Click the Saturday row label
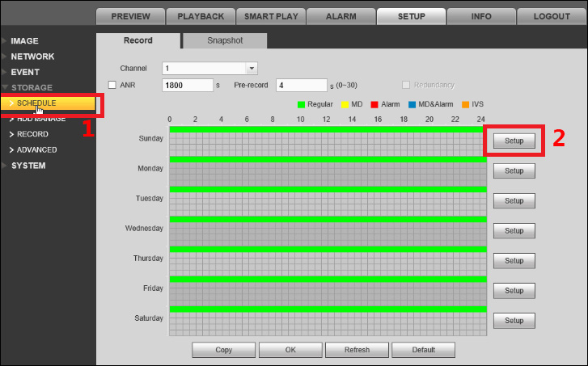Screen dimensions: 588x366 point(149,318)
